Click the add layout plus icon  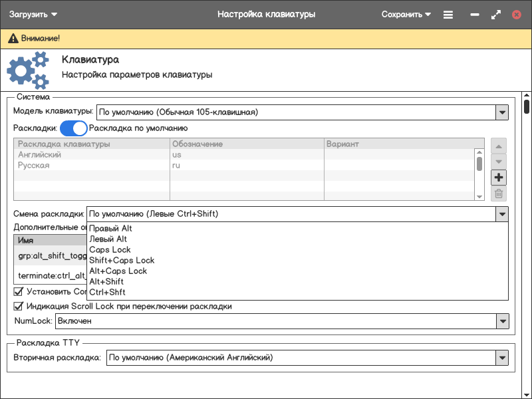(499, 178)
